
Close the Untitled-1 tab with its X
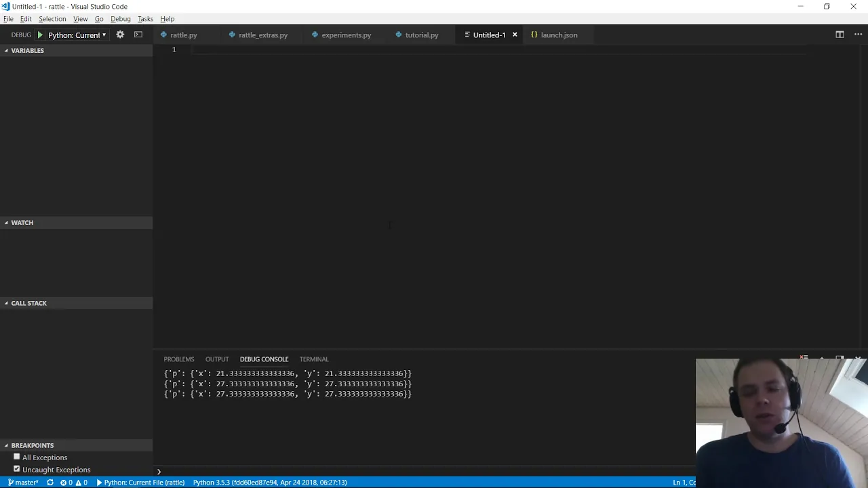pyautogui.click(x=515, y=35)
